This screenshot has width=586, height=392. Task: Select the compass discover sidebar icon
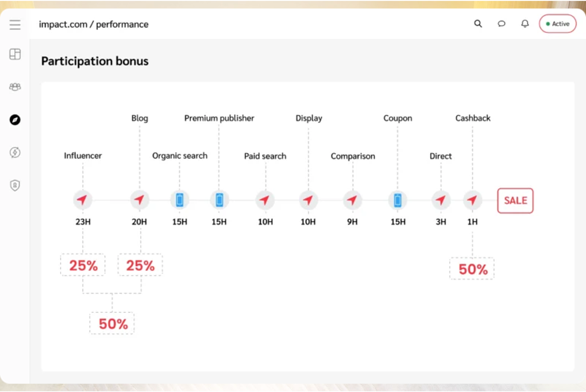tap(15, 120)
